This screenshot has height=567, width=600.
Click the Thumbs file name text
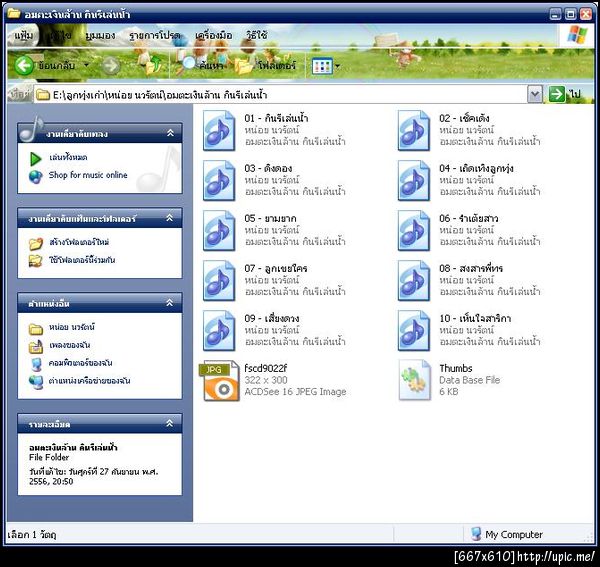(x=456, y=368)
